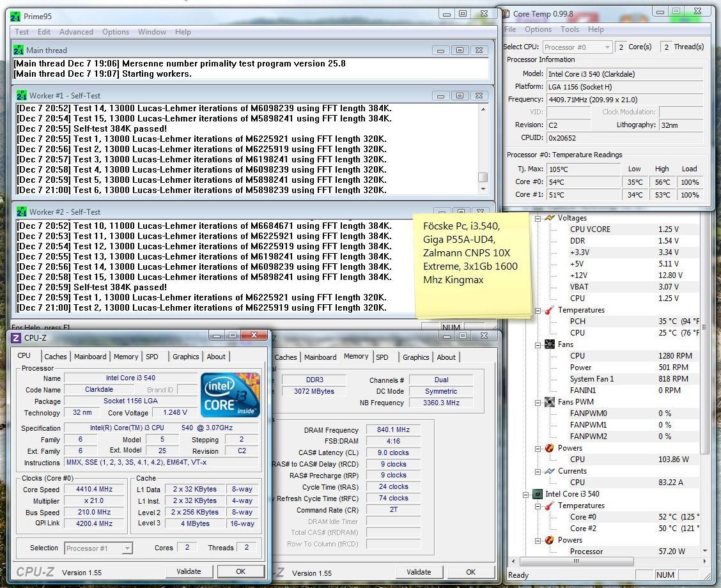Open the Core Temp File menu
This screenshot has height=588, width=721.
point(510,29)
